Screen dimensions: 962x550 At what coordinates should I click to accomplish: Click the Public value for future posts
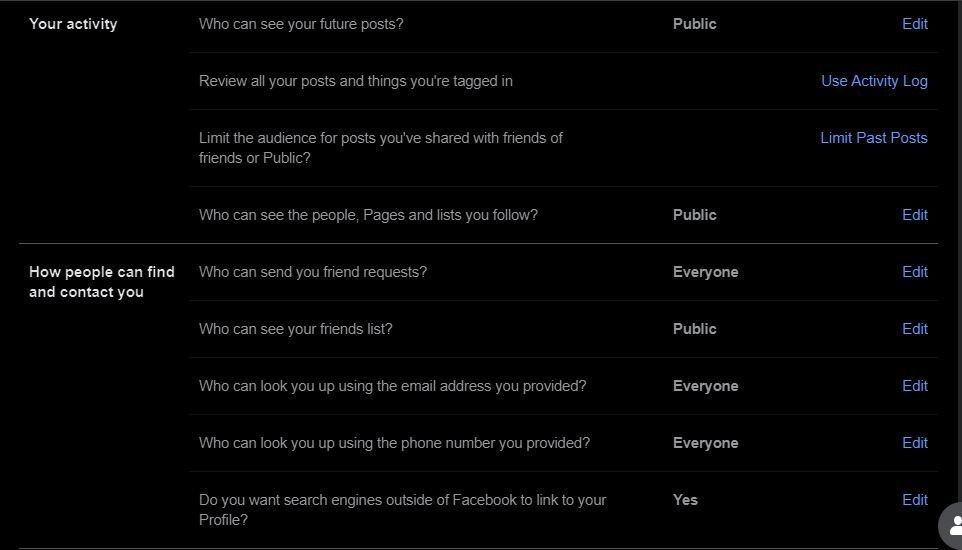694,24
